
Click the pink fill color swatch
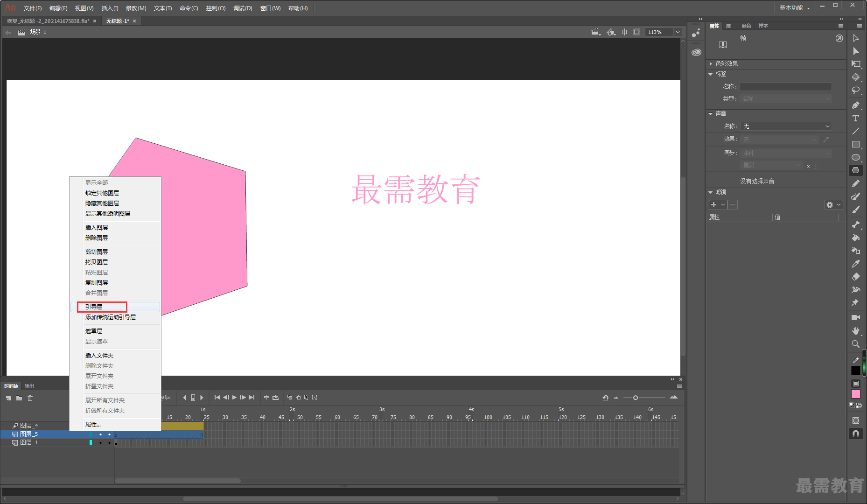point(856,394)
